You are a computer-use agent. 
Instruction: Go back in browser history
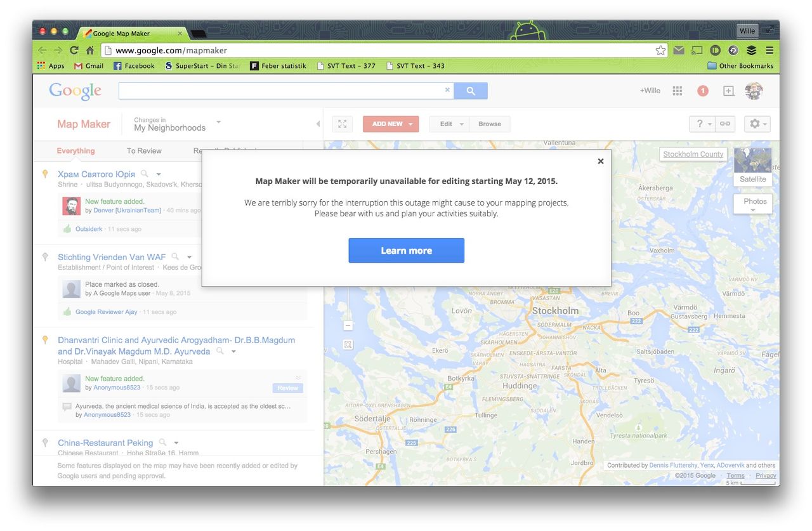coord(43,50)
